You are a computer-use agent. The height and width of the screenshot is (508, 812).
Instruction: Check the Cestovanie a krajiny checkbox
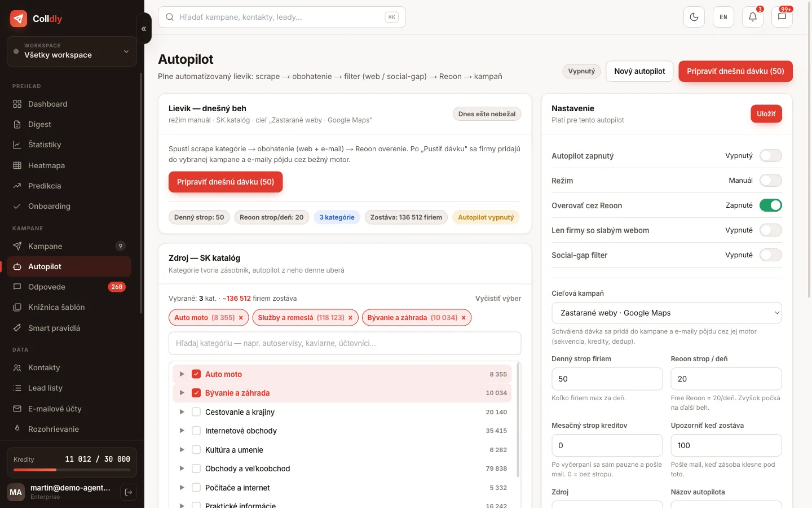tap(196, 412)
